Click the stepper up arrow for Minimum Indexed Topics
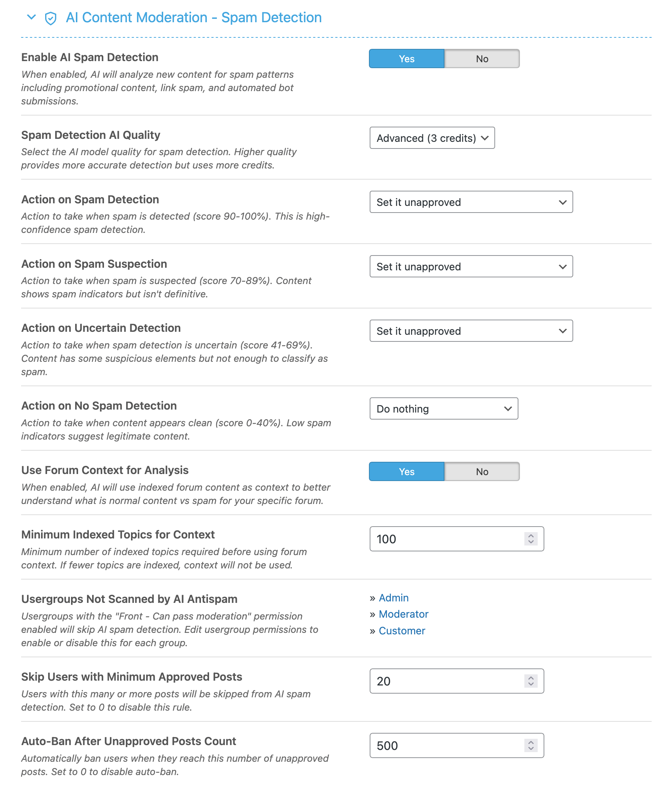This screenshot has width=672, height=791. click(531, 536)
